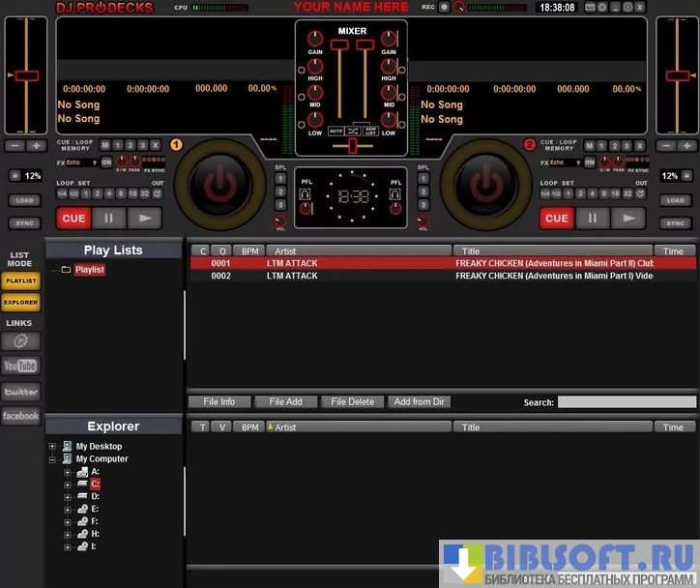Switch list mode to PLAYLIST
This screenshot has width=700, height=588.
(20, 281)
